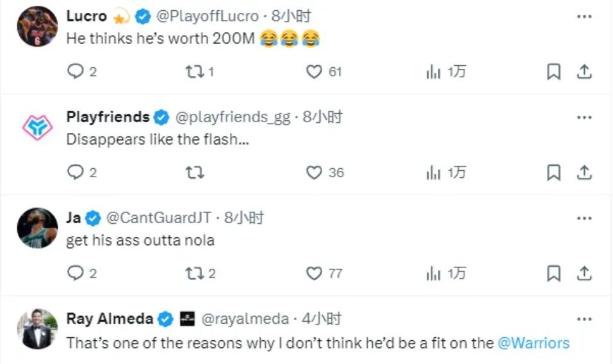Reply to Ja's nola tweet
Screen dimensions: 613x364
[76, 273]
